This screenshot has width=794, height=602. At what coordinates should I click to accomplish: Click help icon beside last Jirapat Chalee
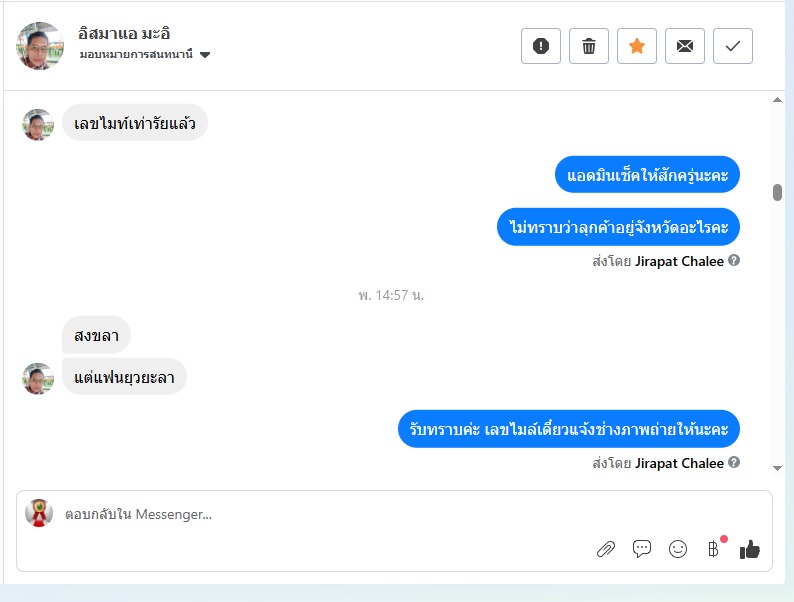point(734,462)
